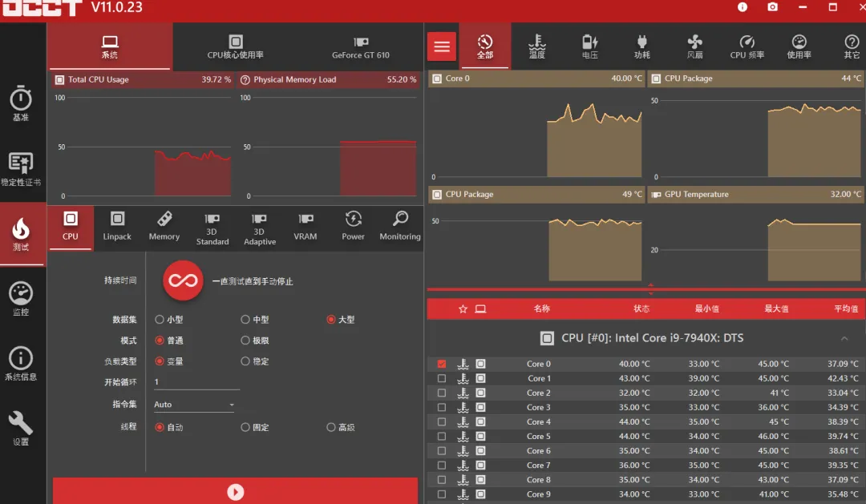
Task: Check the Core 1 checkbox
Action: point(441,377)
